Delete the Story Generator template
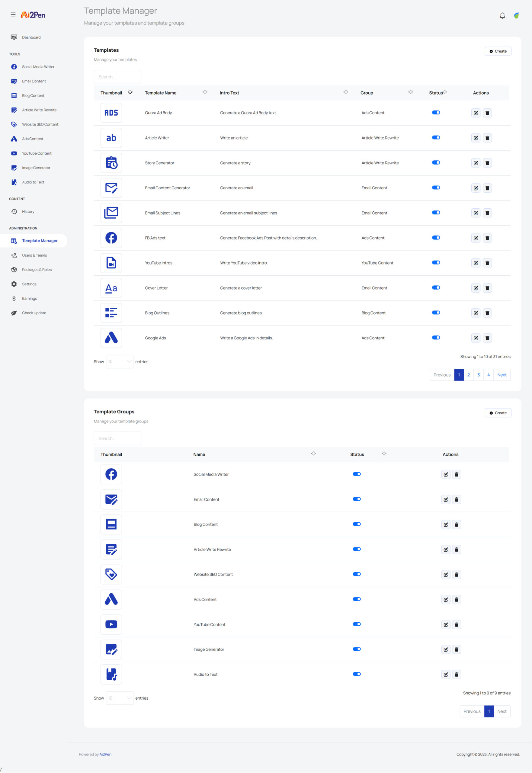Screen dimensions: 532x773 pos(487,163)
